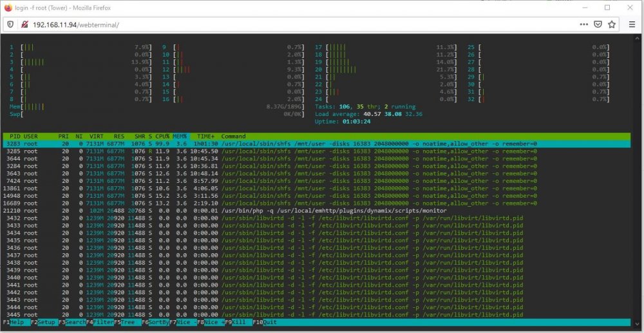This screenshot has height=333, width=644.
Task: Click the Tasks: 106 summary line
Action: [365, 107]
